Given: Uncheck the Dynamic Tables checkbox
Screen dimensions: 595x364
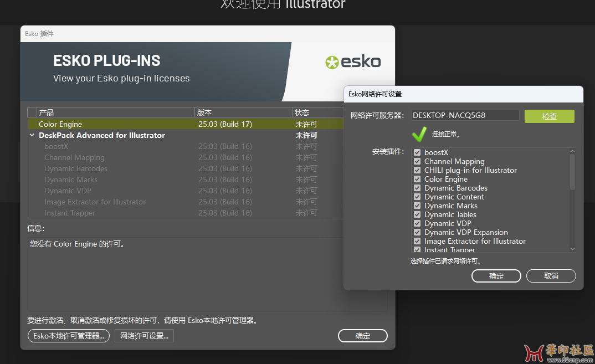Looking at the screenshot, I should (417, 214).
